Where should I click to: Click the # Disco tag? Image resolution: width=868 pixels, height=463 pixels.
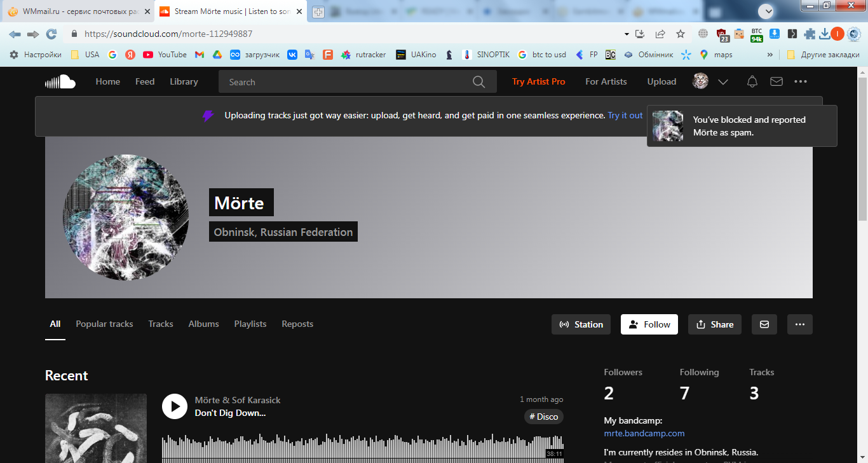point(543,417)
